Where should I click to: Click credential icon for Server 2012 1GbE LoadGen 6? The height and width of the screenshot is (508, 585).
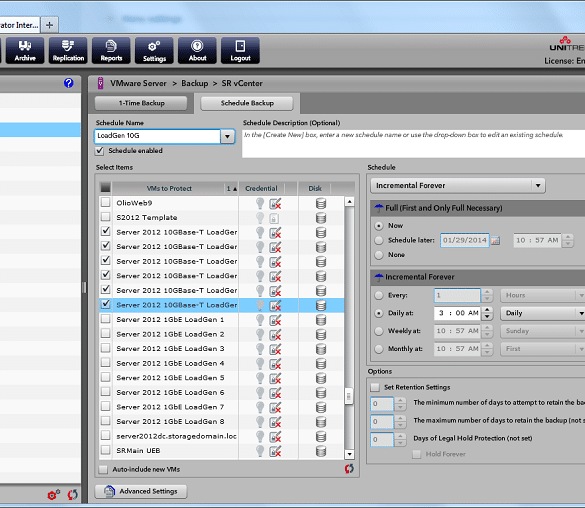click(275, 393)
